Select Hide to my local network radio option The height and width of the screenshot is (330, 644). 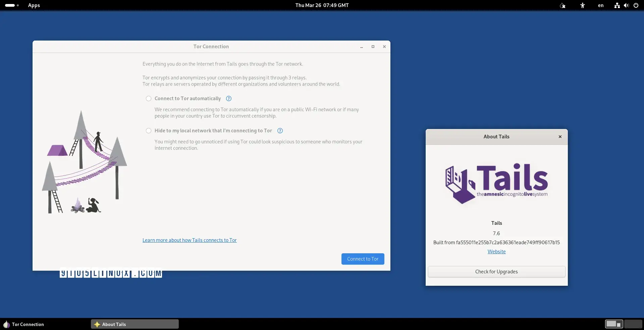click(x=149, y=131)
